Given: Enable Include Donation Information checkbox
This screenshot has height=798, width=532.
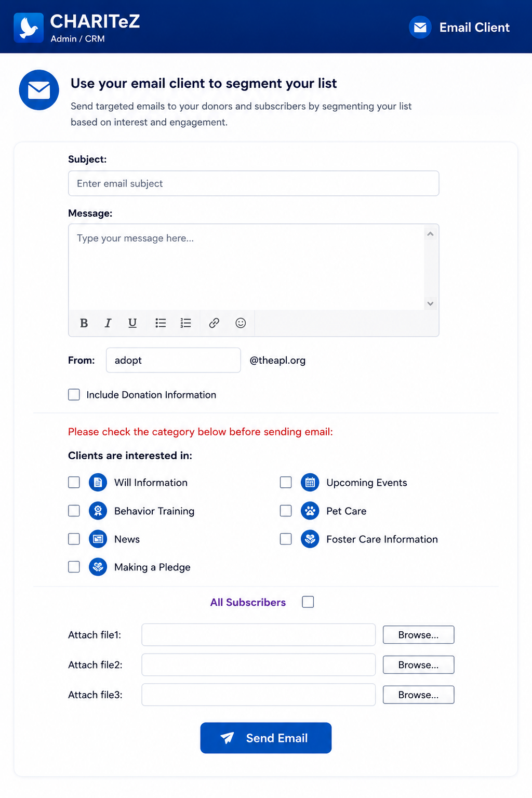Looking at the screenshot, I should (74, 395).
